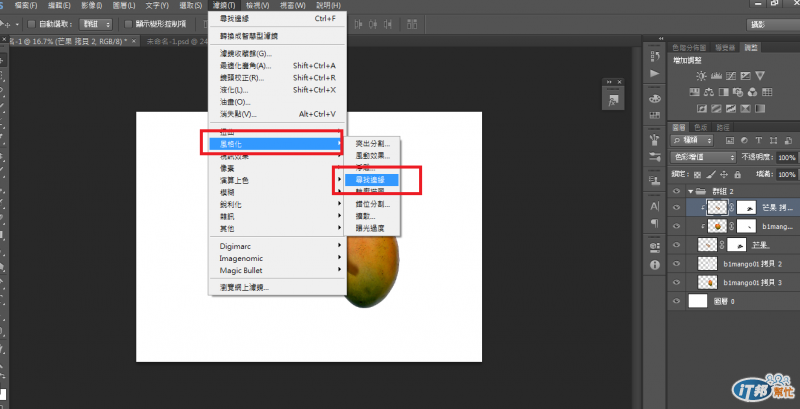
Task: Add a Black & White adjustment
Action: pyautogui.click(x=723, y=92)
